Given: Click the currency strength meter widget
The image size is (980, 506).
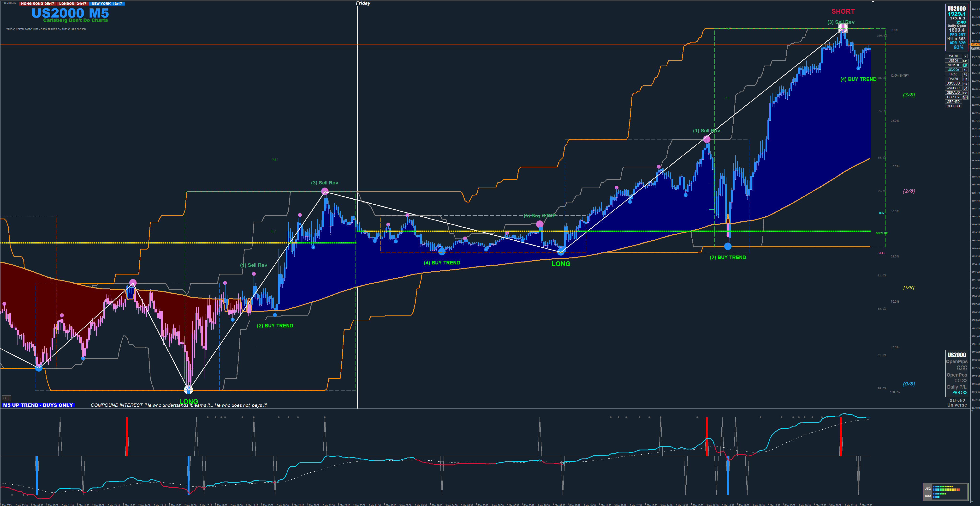Looking at the screenshot, I should [945, 492].
